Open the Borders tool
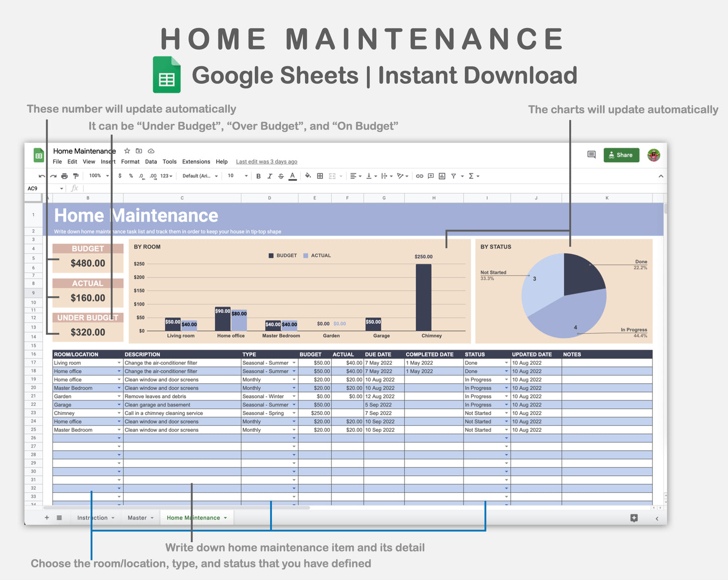This screenshot has width=728, height=580. pos(319,176)
